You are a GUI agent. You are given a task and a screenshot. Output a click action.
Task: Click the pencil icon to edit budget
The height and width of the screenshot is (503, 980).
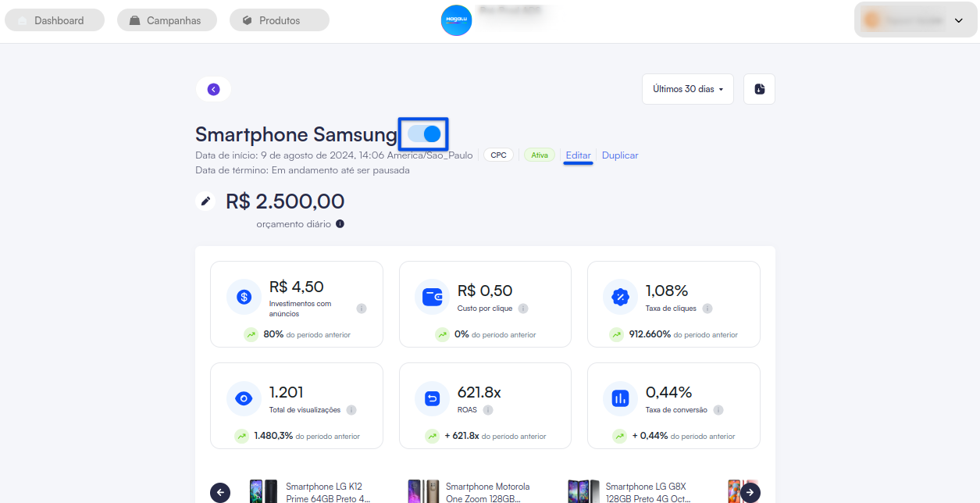point(205,202)
